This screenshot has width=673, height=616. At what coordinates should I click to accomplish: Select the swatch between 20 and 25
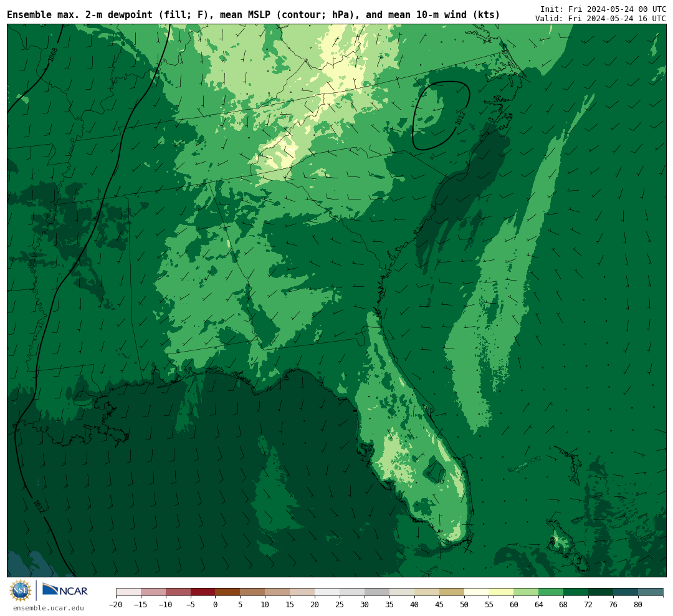[328, 592]
